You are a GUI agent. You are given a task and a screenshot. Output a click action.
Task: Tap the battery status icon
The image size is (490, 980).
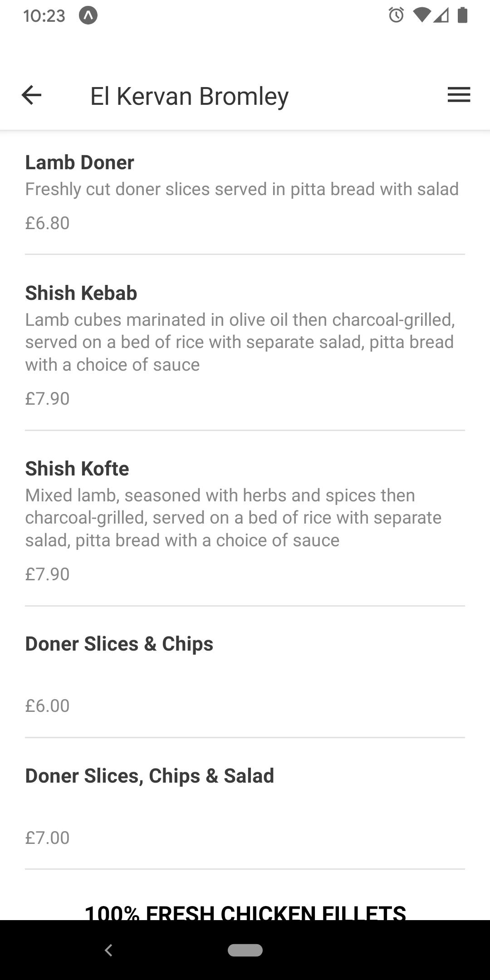click(x=462, y=15)
